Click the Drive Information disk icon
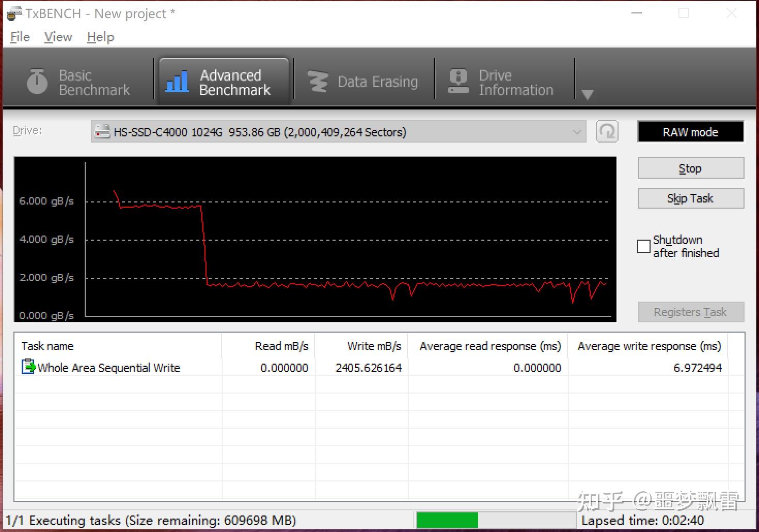This screenshot has height=532, width=759. tap(458, 81)
